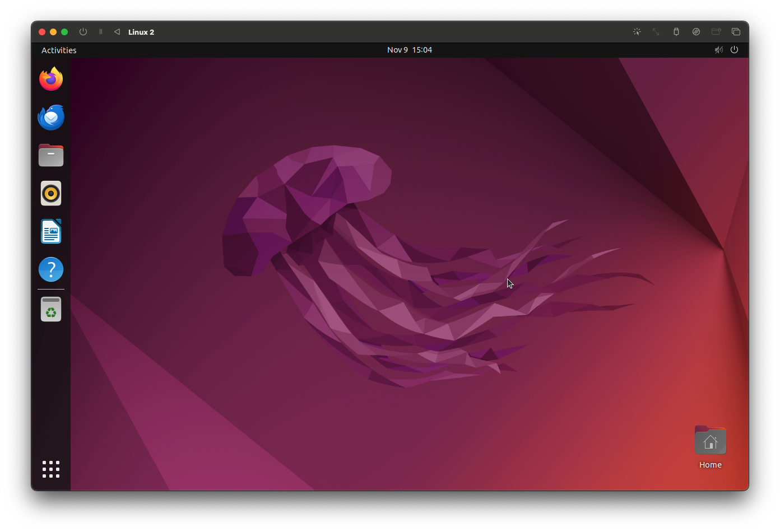Minimize the Linux 2 VM window
This screenshot has height=532, width=780.
click(x=53, y=32)
